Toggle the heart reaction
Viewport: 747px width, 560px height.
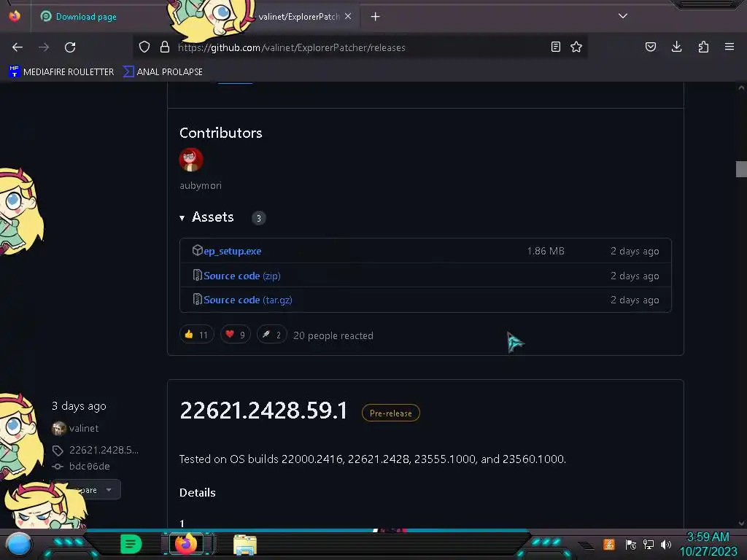pos(236,335)
